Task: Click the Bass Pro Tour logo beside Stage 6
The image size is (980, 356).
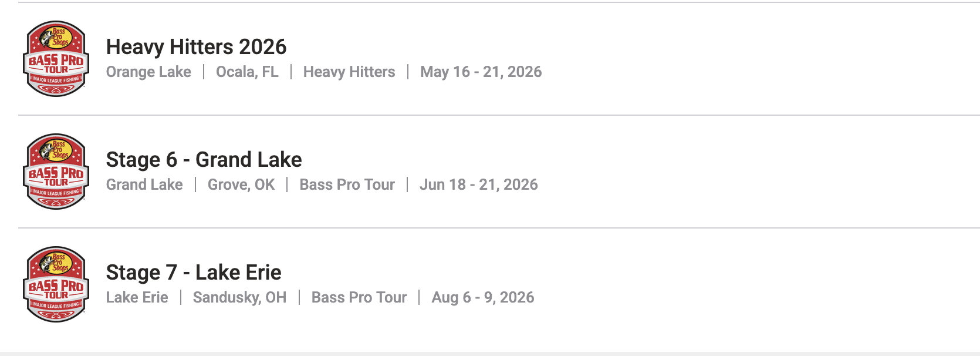Action: 56,172
